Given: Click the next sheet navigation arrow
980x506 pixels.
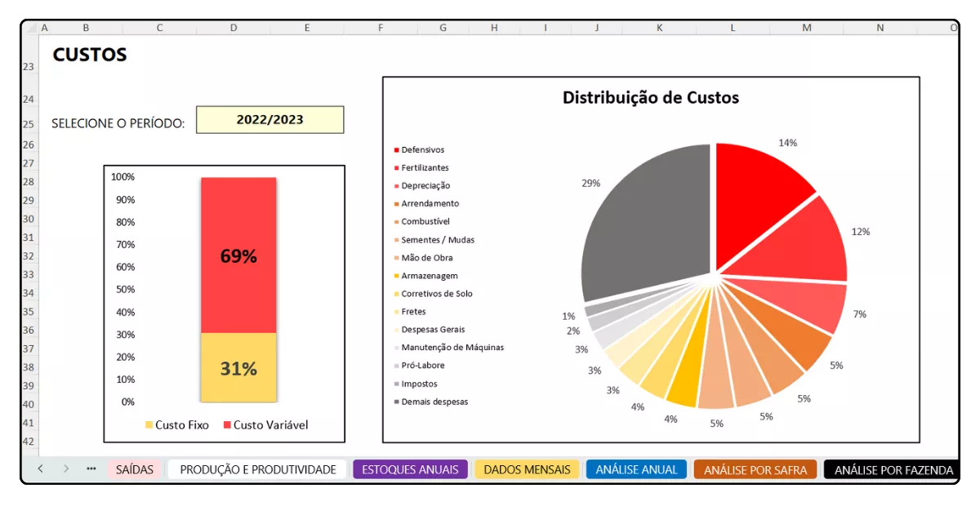Looking at the screenshot, I should [66, 468].
